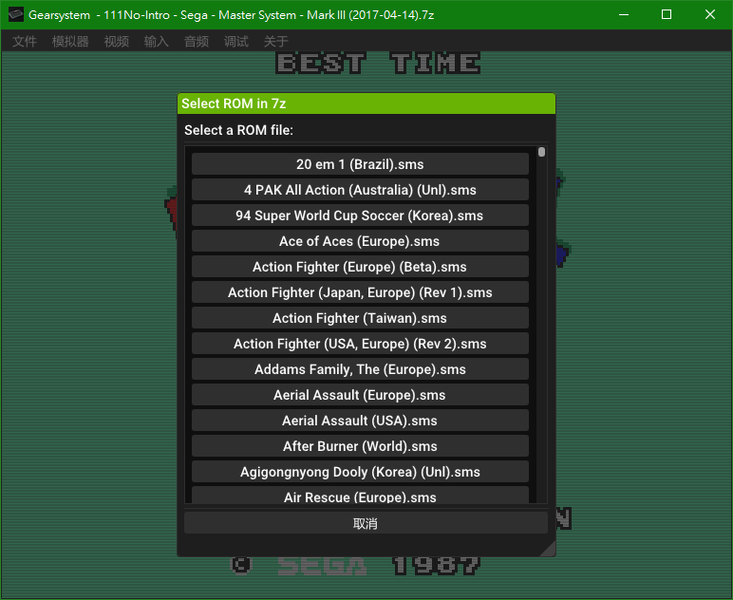This screenshot has height=600, width=733.
Task: Close the Gearsystem window
Action: coord(710,14)
